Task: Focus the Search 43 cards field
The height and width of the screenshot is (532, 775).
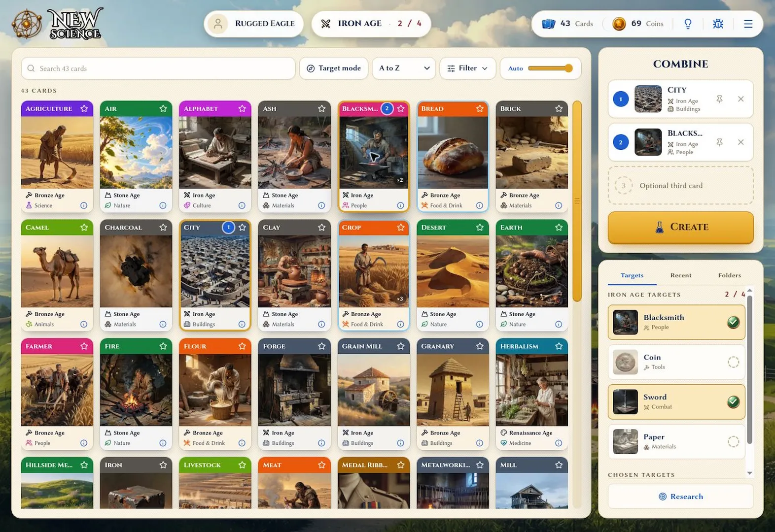Action: pyautogui.click(x=158, y=68)
